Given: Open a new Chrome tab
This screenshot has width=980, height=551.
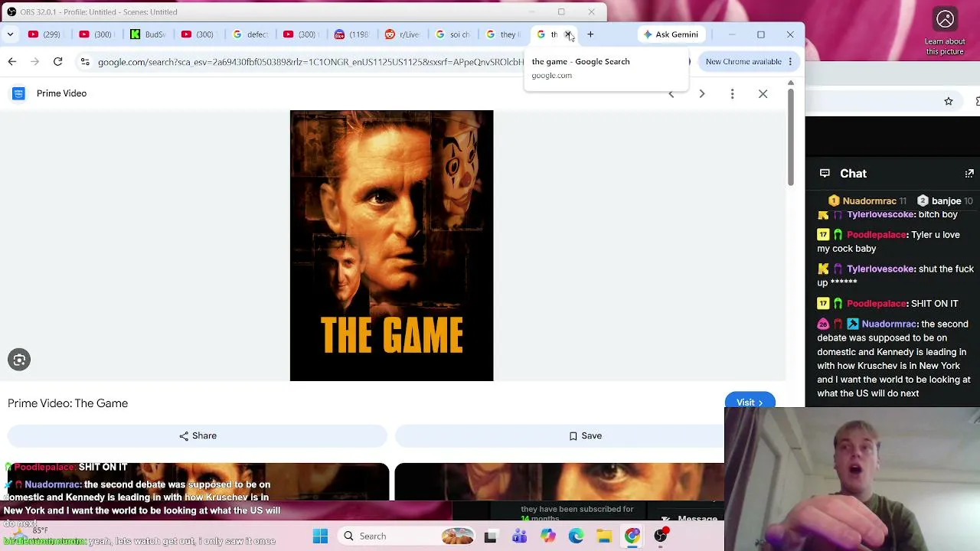Looking at the screenshot, I should [x=590, y=34].
